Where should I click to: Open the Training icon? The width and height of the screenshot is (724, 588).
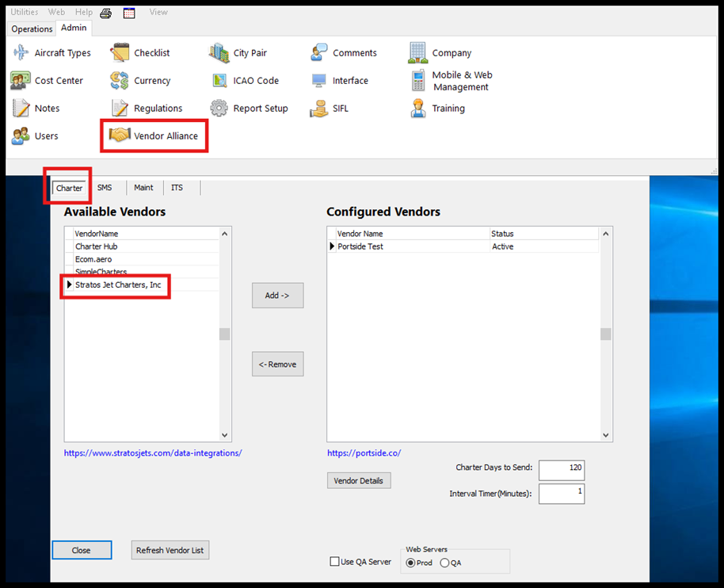point(418,109)
